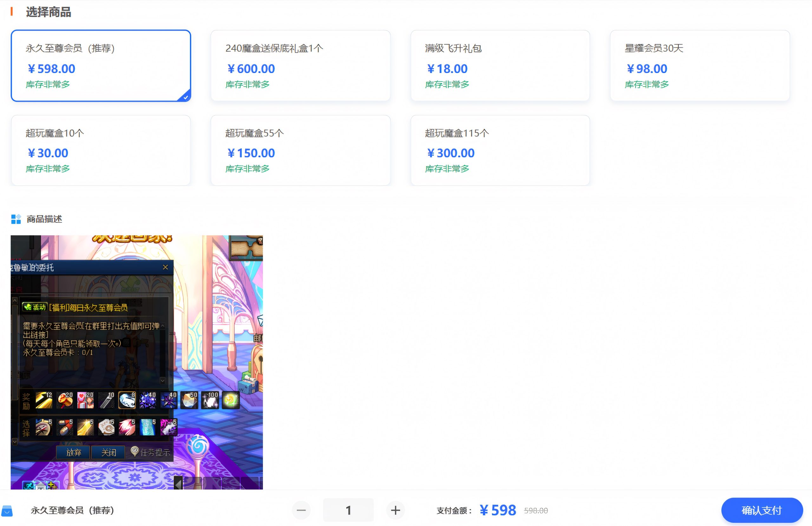The height and width of the screenshot is (526, 812).
Task: Click the 确认支付 payment button
Action: tap(762, 510)
